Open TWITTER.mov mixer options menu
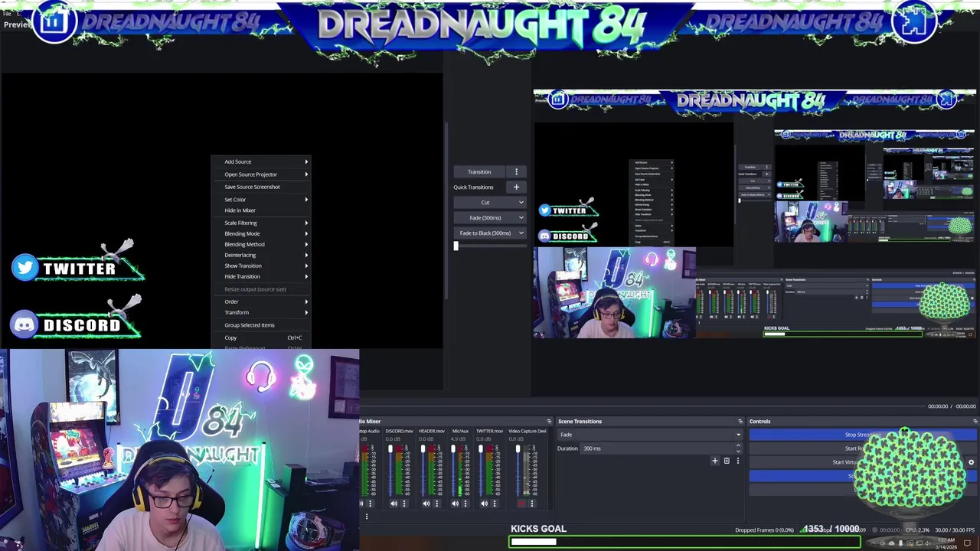Screen dimensions: 980x551 point(494,504)
